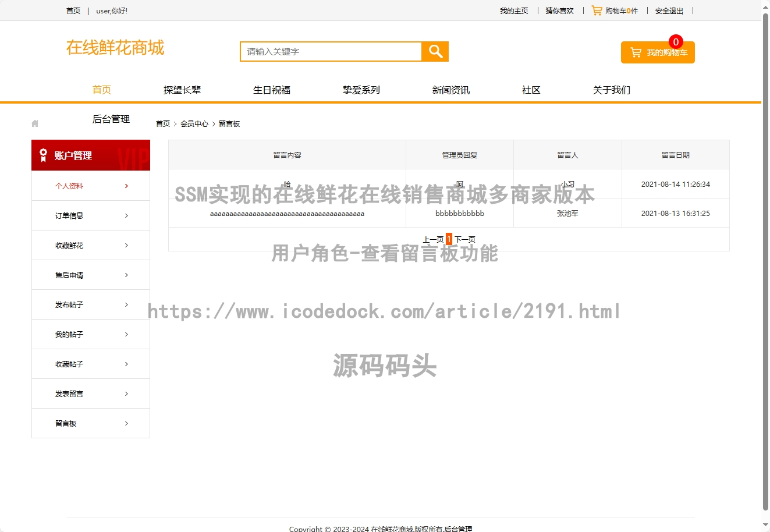This screenshot has width=770, height=532.
Task: Expand the 发布帖子 chevron arrow
Action: (x=126, y=305)
